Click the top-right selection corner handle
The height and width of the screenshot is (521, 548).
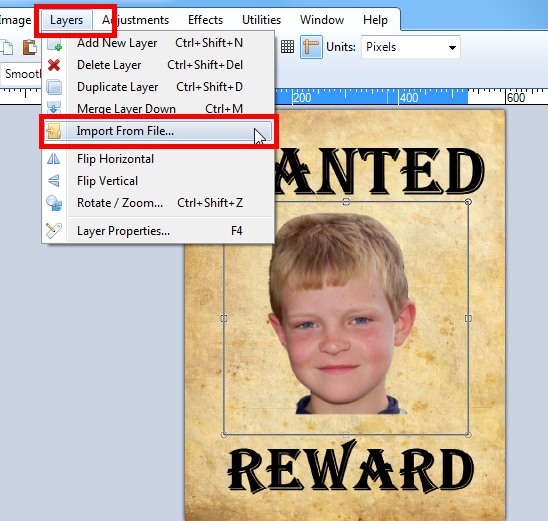pos(468,202)
